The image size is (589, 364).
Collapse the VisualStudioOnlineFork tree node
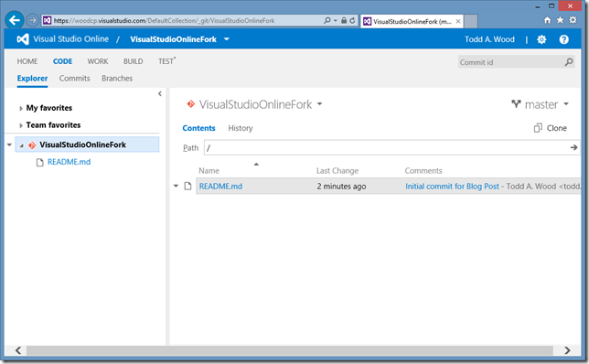point(22,145)
